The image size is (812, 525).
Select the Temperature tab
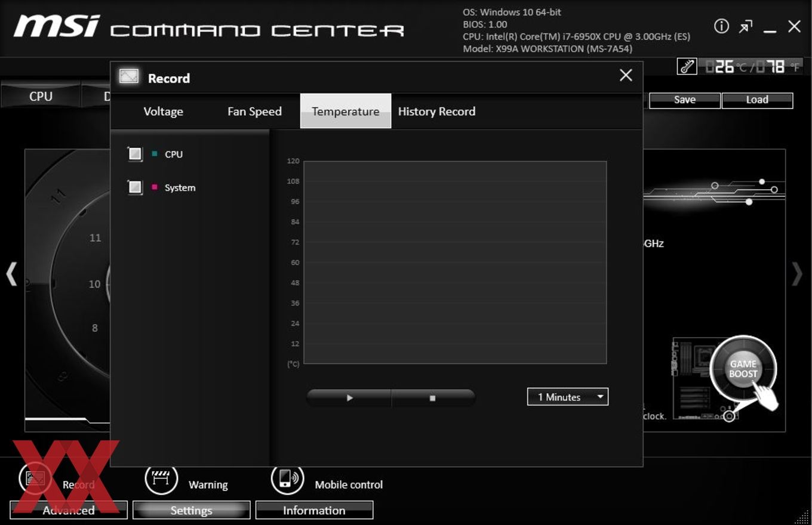pos(346,111)
